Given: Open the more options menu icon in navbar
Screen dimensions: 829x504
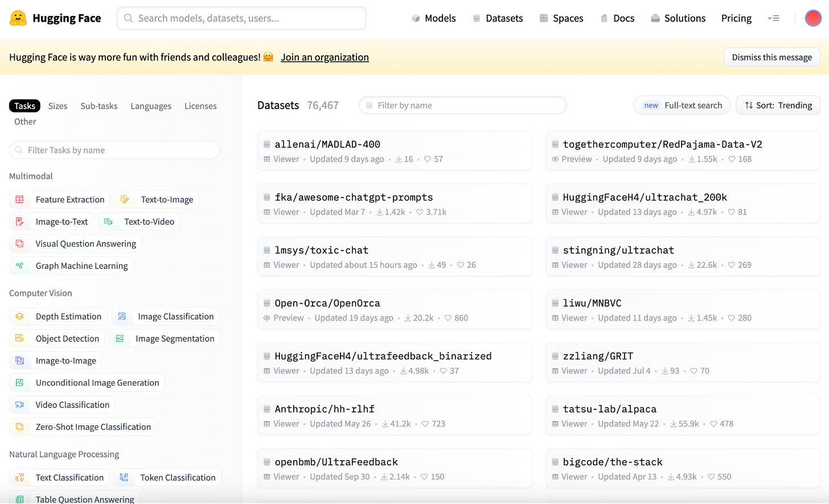Looking at the screenshot, I should pyautogui.click(x=773, y=18).
